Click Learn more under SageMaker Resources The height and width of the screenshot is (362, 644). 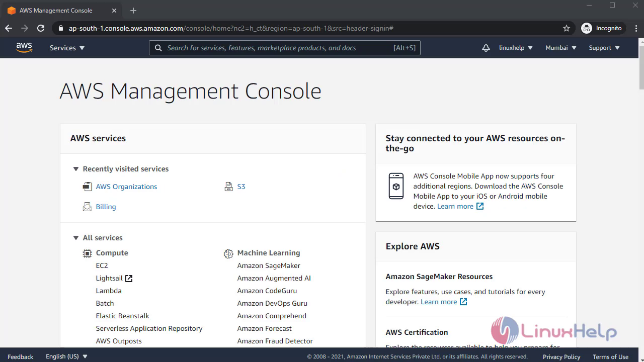pyautogui.click(x=439, y=302)
